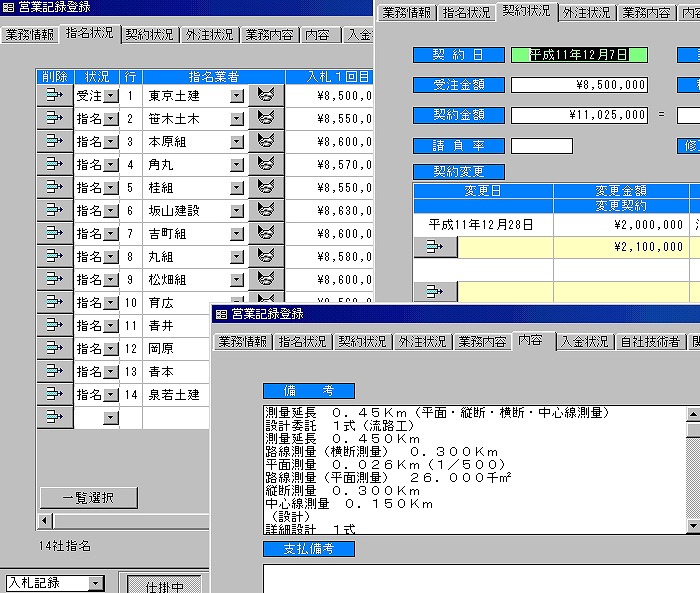Select the 入金状況 tab
The width and height of the screenshot is (700, 593).
[x=584, y=342]
